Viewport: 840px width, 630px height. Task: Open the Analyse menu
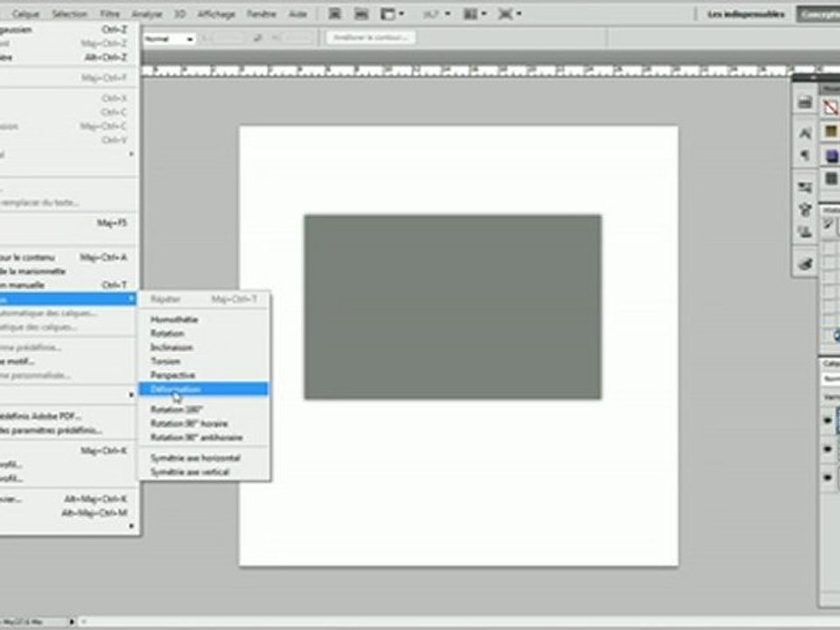point(146,14)
